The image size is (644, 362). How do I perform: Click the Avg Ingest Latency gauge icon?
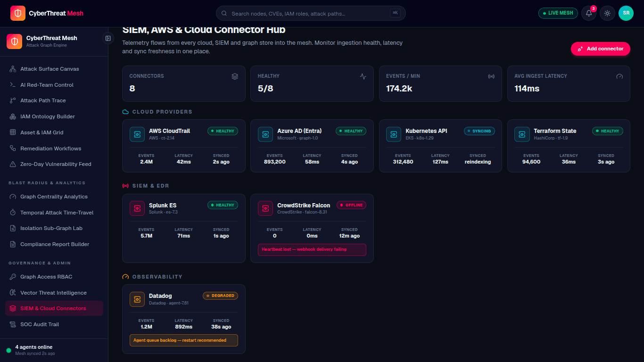(619, 76)
